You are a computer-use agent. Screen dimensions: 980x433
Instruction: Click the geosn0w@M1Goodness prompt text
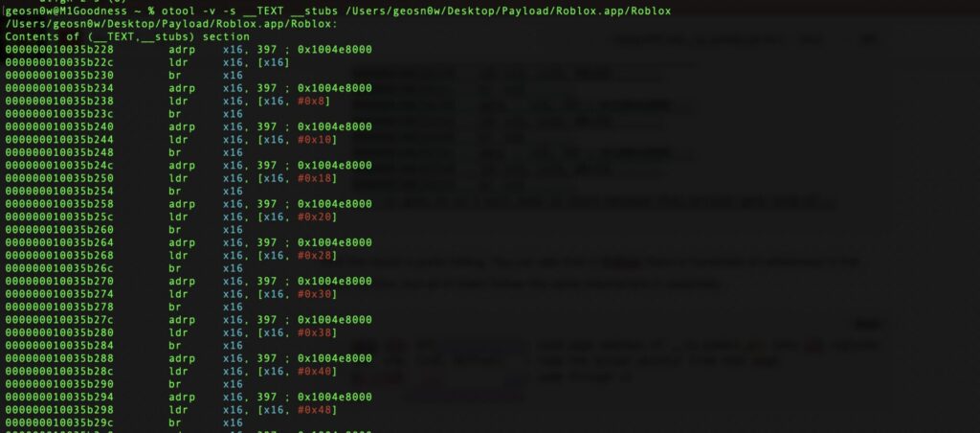point(66,11)
